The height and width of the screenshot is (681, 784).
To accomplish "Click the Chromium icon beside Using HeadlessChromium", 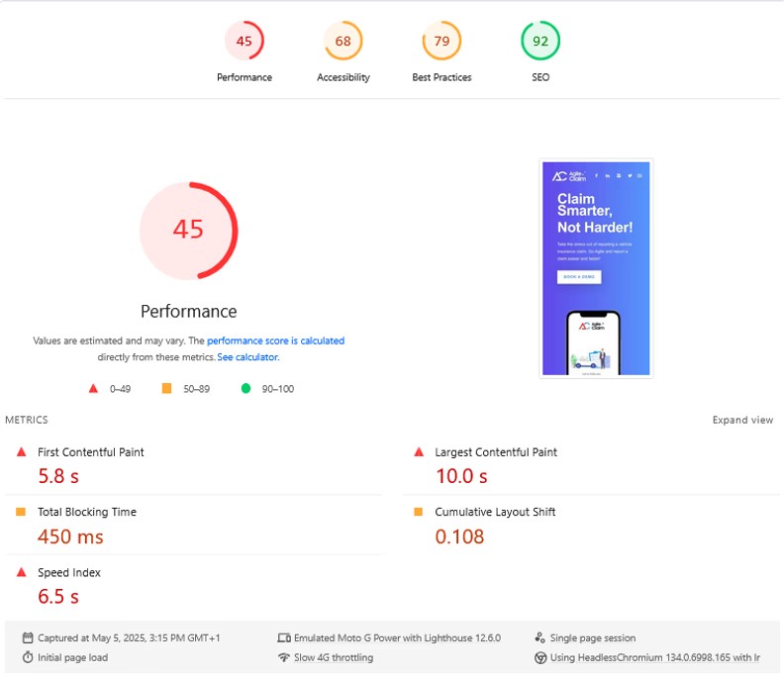I will [x=540, y=657].
